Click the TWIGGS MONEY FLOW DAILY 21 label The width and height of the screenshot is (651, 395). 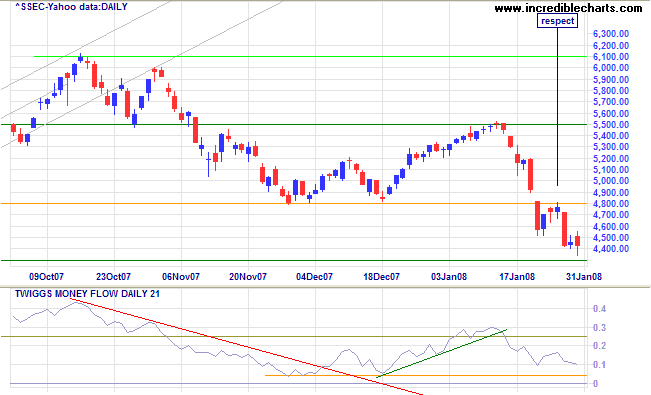point(87,294)
